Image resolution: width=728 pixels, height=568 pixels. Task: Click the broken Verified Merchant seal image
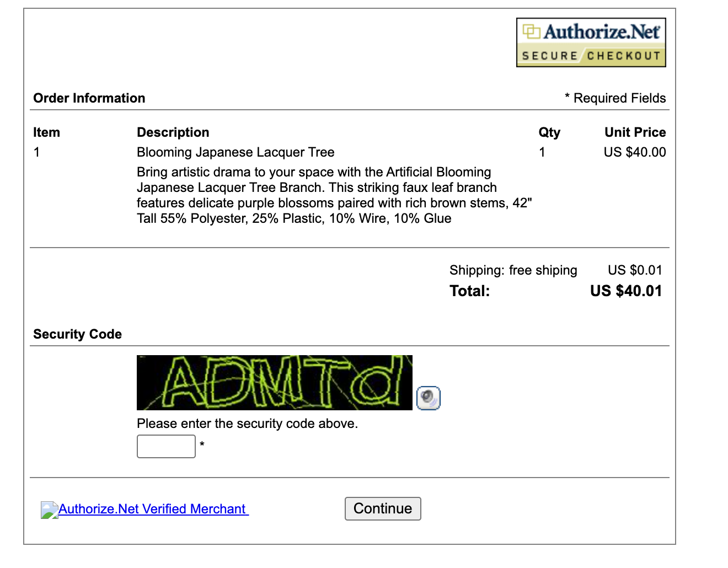49,510
